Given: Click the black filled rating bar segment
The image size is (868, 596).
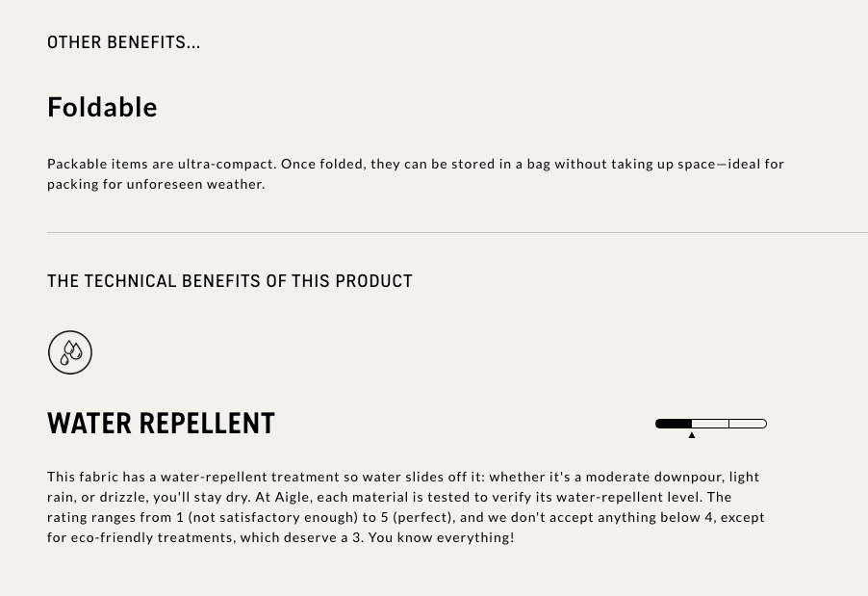Looking at the screenshot, I should [x=674, y=424].
